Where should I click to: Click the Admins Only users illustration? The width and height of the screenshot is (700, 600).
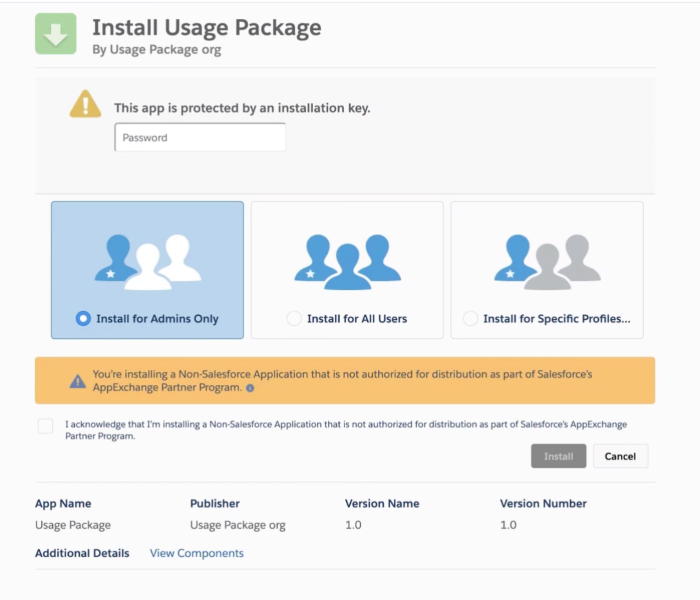(x=148, y=262)
